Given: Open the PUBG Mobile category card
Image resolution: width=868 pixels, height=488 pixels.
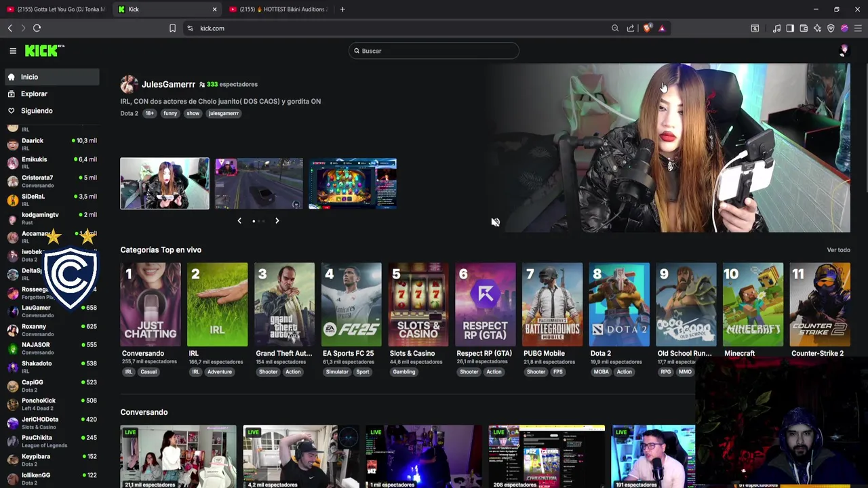Looking at the screenshot, I should pos(552,304).
